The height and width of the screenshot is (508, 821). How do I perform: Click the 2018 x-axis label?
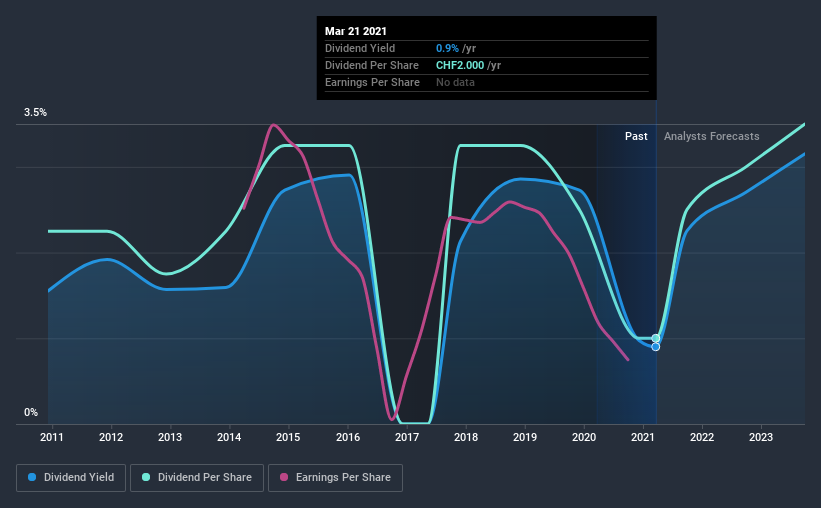click(x=466, y=437)
